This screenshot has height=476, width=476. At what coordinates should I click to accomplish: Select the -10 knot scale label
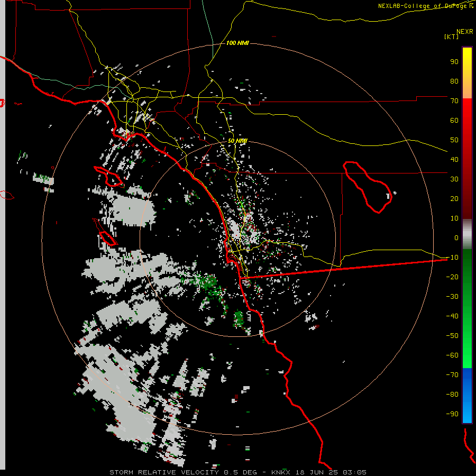pyautogui.click(x=452, y=258)
